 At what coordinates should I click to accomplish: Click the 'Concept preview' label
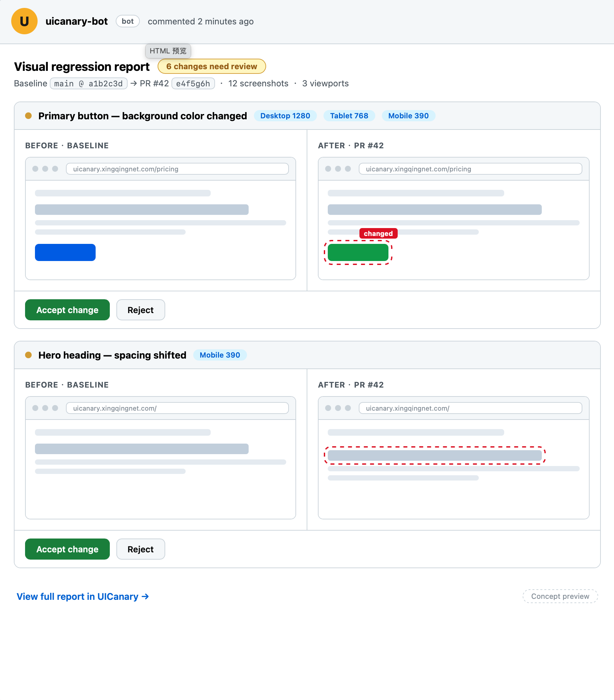560,596
